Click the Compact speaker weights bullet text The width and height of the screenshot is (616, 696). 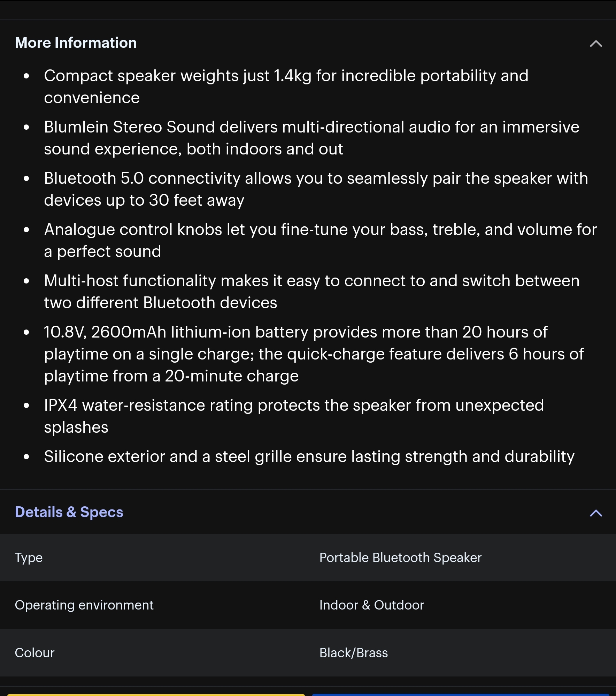286,76
